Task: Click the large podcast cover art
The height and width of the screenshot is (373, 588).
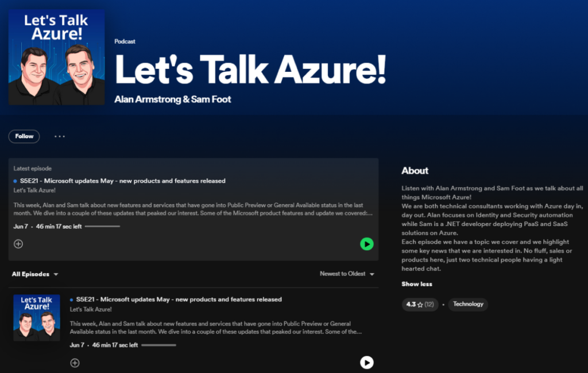Action: click(56, 57)
